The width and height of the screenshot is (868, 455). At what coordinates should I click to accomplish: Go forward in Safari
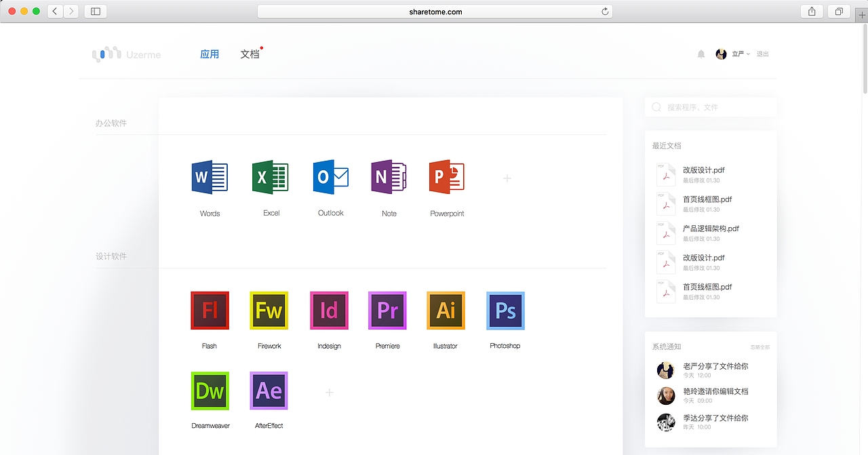[x=71, y=12]
